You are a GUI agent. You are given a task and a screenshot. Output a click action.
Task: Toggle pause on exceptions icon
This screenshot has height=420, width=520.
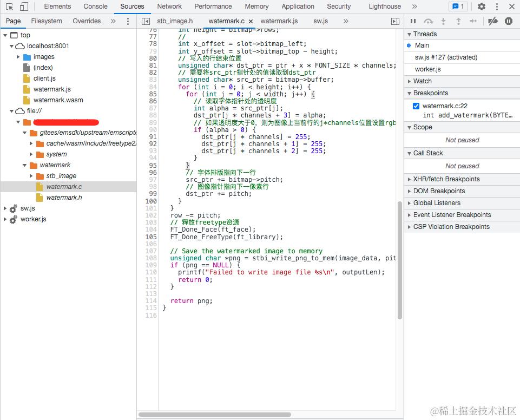[x=509, y=21]
